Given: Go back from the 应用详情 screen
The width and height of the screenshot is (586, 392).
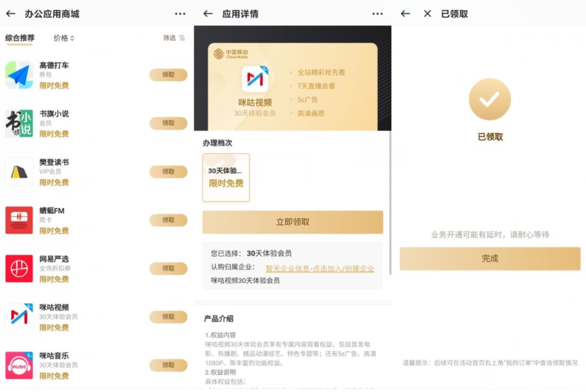Looking at the screenshot, I should [x=208, y=14].
